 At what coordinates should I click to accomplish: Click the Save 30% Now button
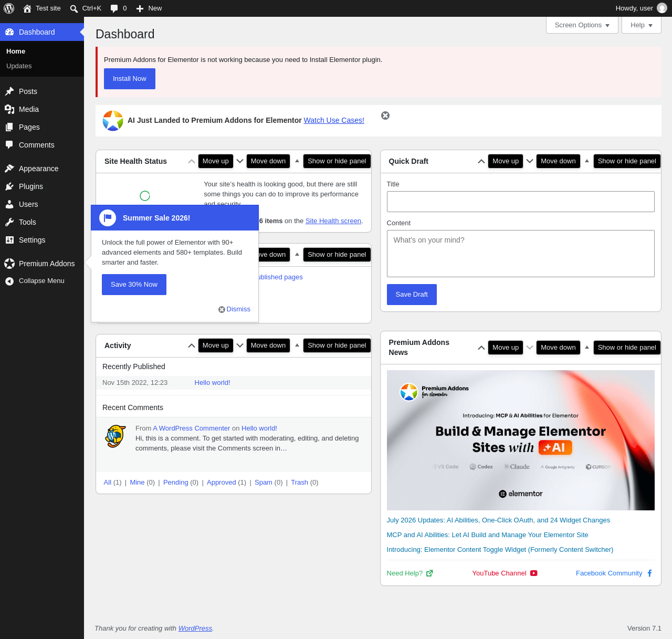[x=134, y=285]
